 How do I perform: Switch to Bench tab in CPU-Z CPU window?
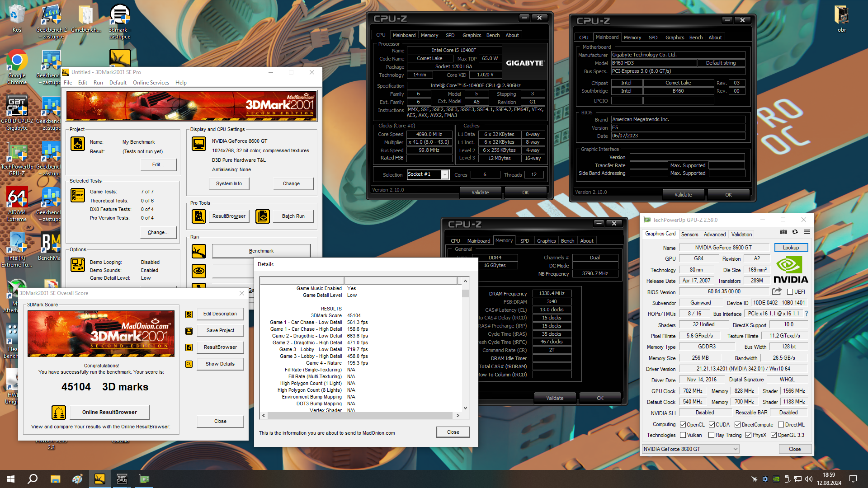[493, 35]
